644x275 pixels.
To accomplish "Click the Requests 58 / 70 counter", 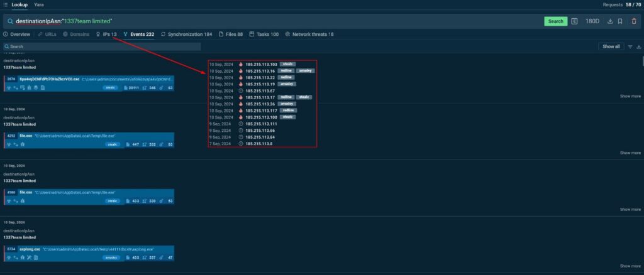I will 622,5.
